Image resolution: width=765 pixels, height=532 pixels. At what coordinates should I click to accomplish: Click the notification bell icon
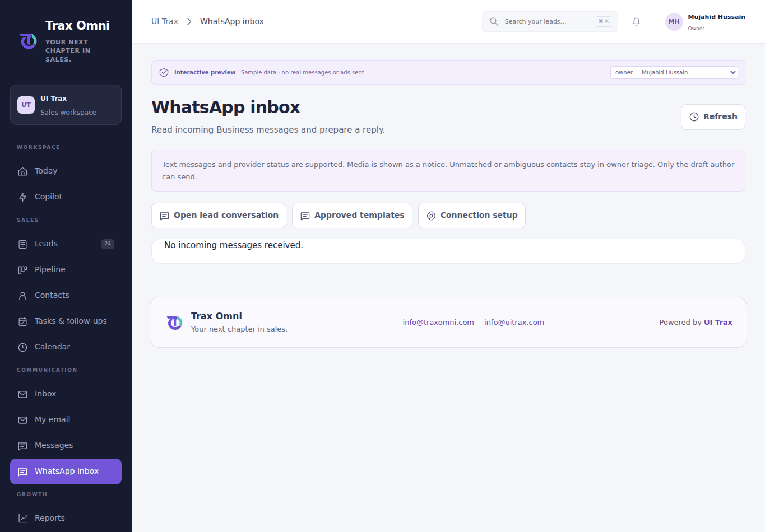pyautogui.click(x=636, y=22)
